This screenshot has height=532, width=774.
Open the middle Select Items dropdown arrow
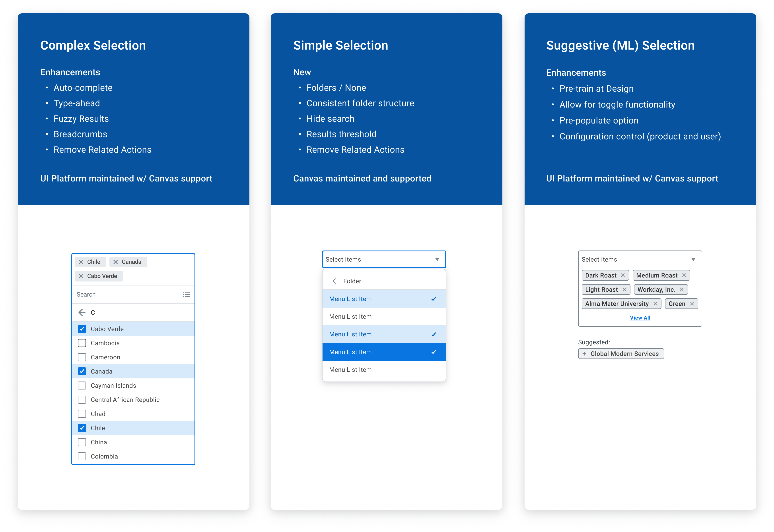click(x=437, y=260)
